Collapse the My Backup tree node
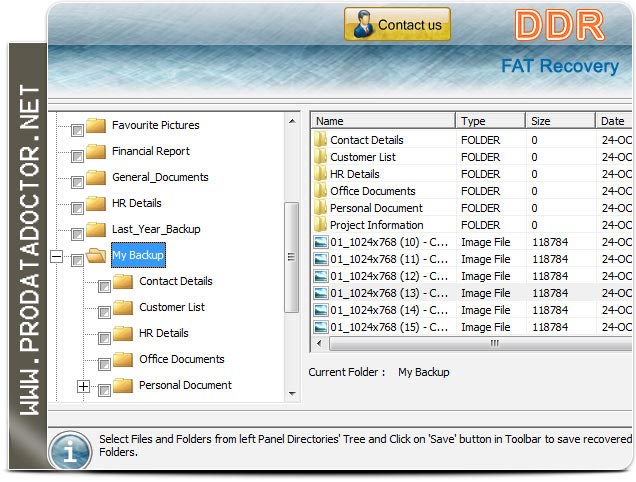The width and height of the screenshot is (636, 482). point(56,256)
